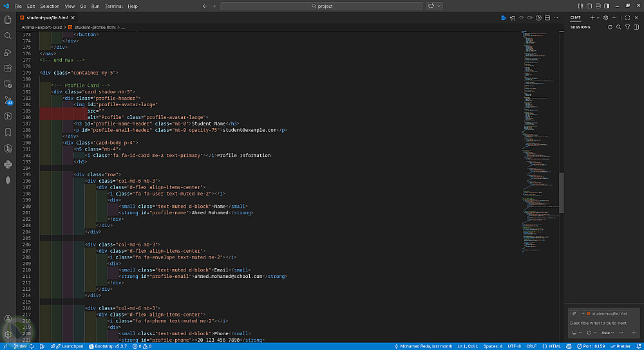Open the Terminal menu
The height and width of the screenshot is (350, 644).
point(113,6)
